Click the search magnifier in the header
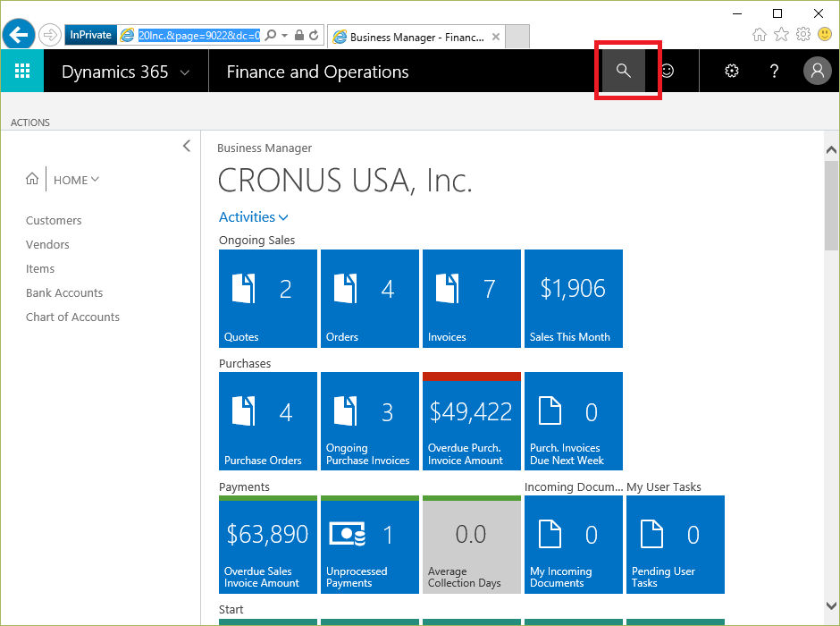The width and height of the screenshot is (840, 626). (x=623, y=71)
